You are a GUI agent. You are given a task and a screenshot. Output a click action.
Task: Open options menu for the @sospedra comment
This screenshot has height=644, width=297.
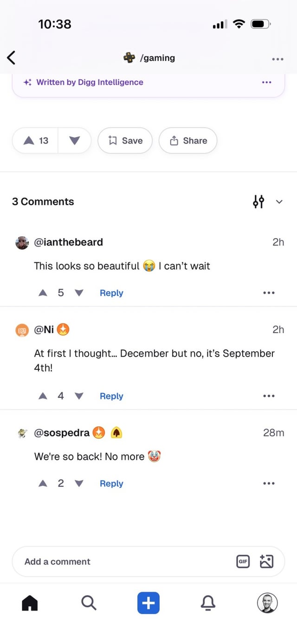click(x=269, y=483)
